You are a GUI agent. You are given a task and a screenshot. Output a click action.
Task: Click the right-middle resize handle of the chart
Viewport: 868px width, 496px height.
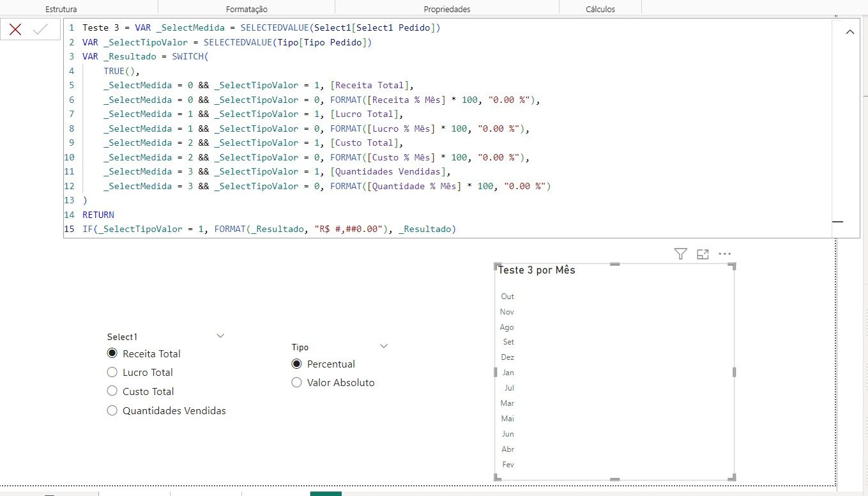(734, 372)
